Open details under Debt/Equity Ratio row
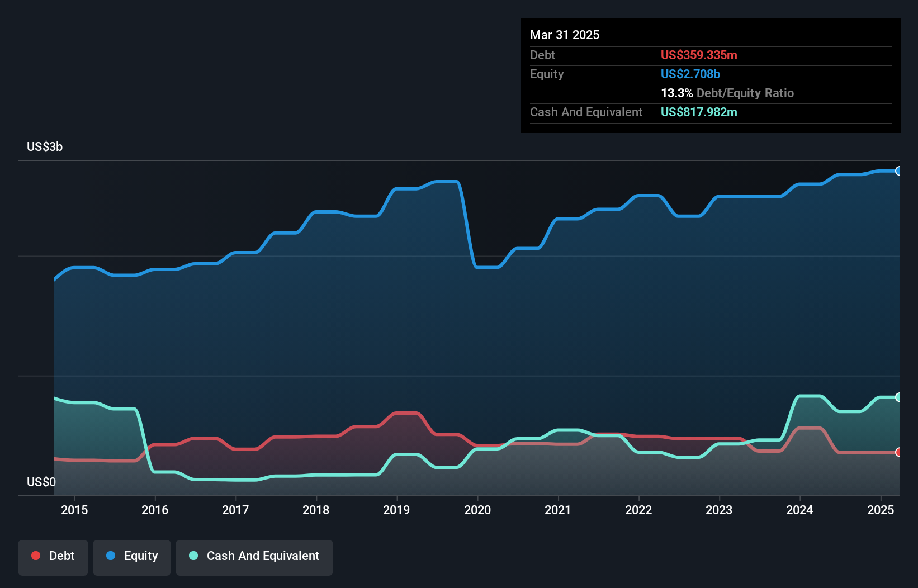 (x=727, y=93)
